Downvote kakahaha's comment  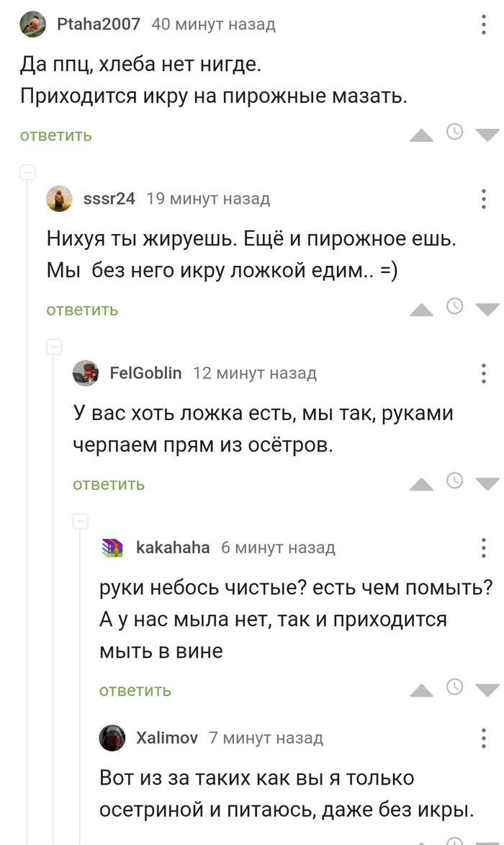click(487, 690)
